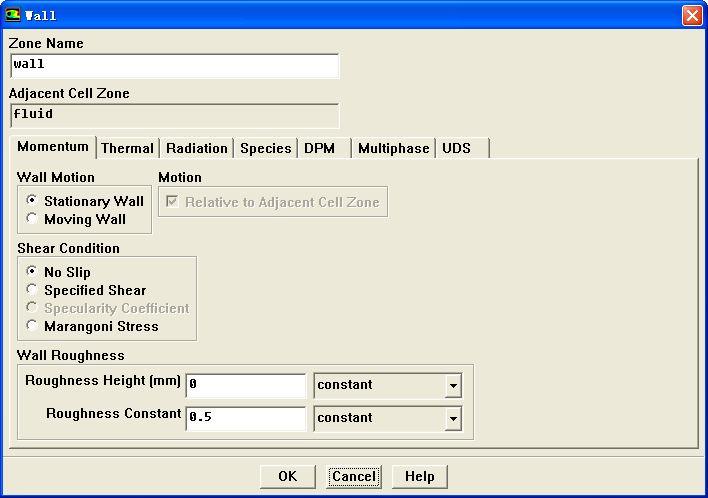The width and height of the screenshot is (708, 498).
Task: Select the Moving Wall option
Action: (32, 219)
